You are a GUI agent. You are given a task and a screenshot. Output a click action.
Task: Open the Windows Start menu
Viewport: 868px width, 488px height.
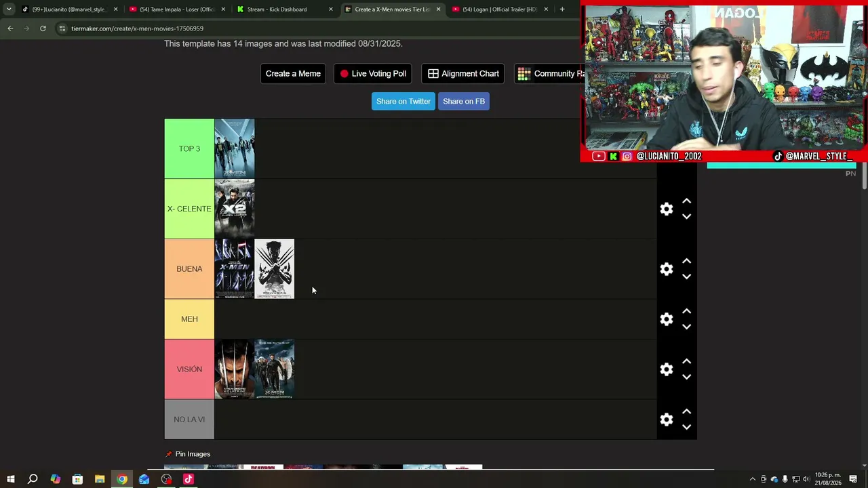(x=10, y=479)
